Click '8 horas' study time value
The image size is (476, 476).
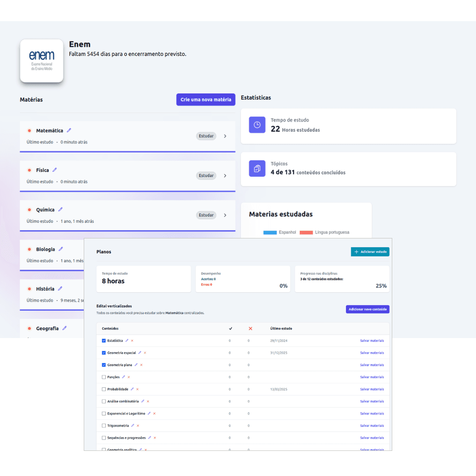pos(113,281)
